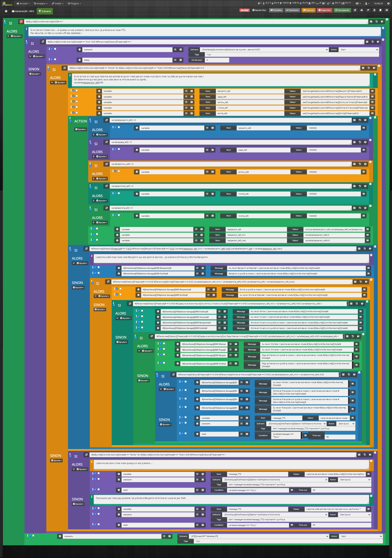The image size is (392, 558).
Task: Click the Expression tester button
Action: click(x=292, y=10)
